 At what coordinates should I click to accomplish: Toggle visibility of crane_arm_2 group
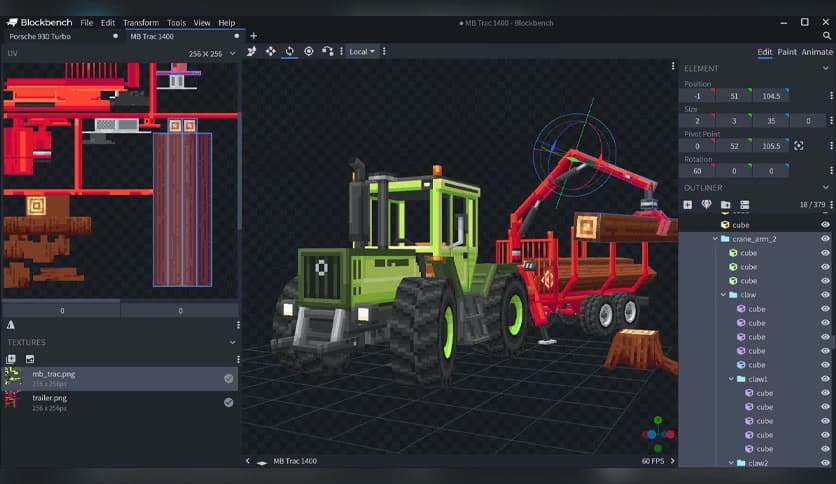[x=825, y=239]
